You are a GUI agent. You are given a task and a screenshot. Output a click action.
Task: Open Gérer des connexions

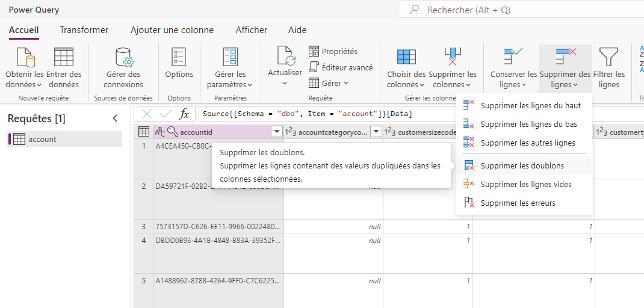(x=123, y=68)
